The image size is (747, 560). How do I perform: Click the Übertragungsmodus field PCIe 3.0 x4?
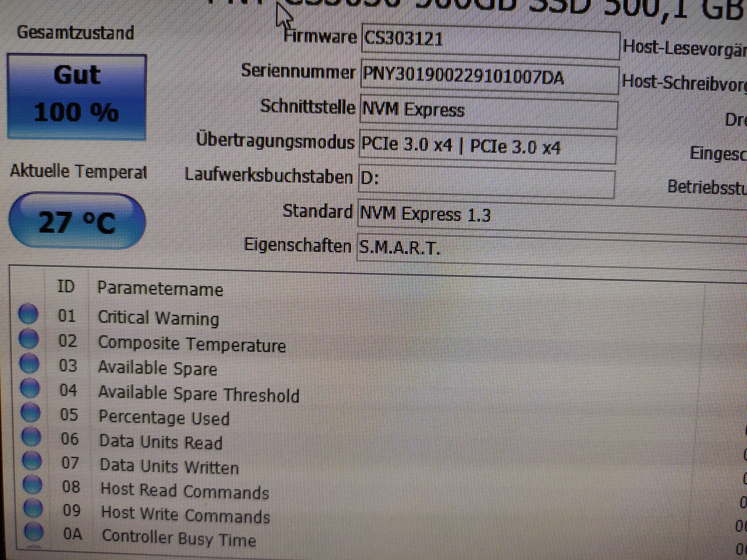488,147
